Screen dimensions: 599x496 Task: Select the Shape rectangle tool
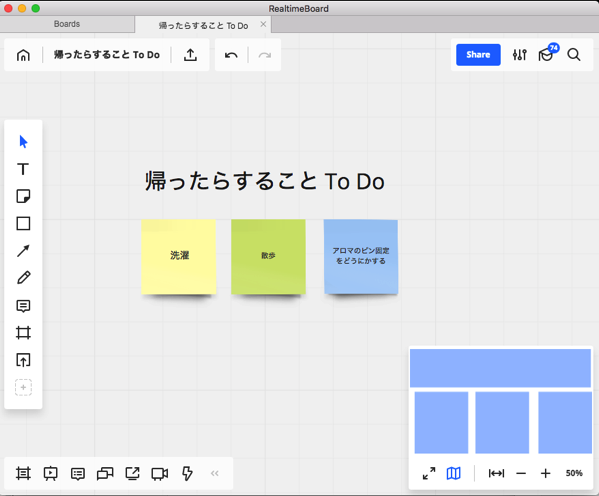23,224
